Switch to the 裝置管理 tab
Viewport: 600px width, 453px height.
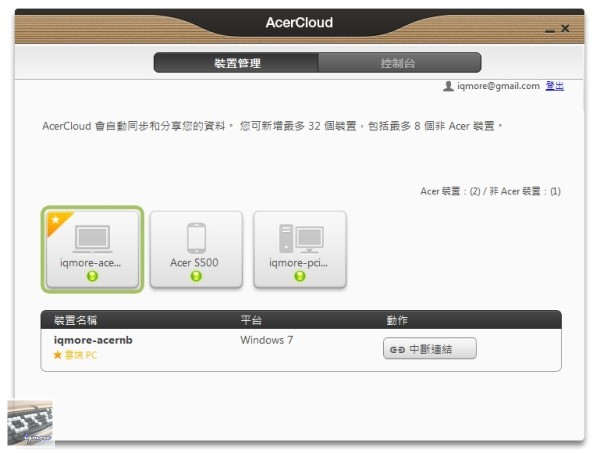click(236, 63)
